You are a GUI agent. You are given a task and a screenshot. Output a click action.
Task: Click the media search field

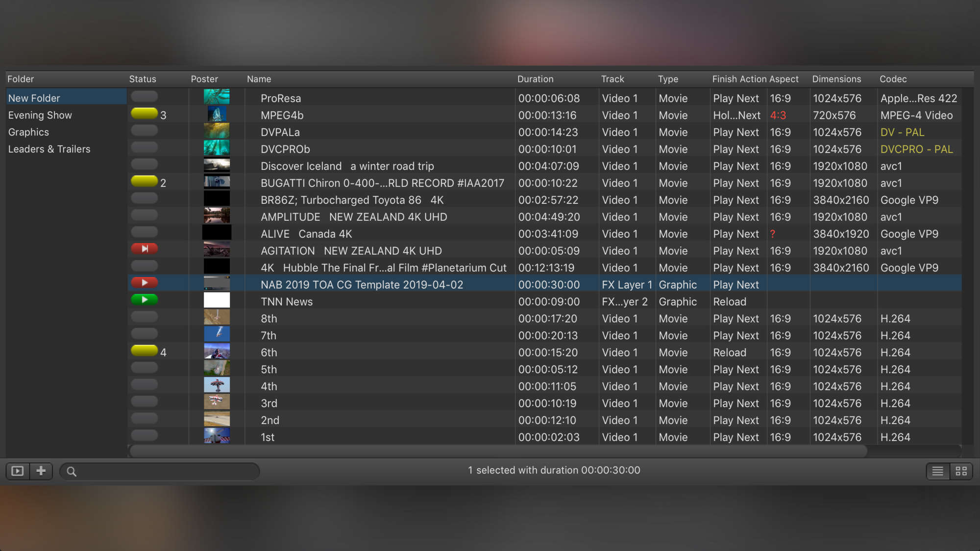[x=162, y=471]
